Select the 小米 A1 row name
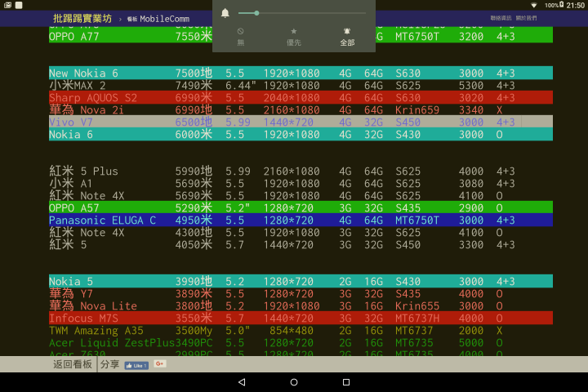Image resolution: width=588 pixels, height=392 pixels. [70, 184]
